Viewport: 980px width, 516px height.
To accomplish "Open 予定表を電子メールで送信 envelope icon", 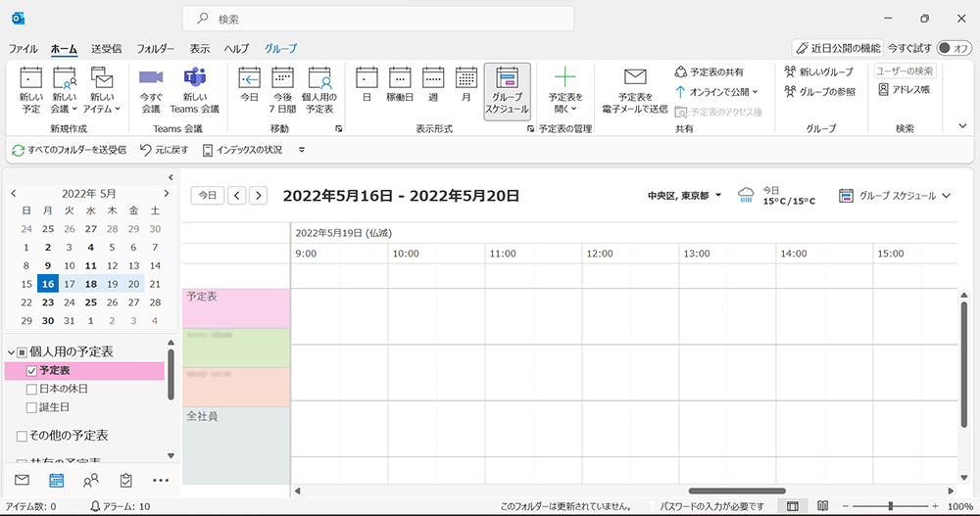I will pos(635,78).
